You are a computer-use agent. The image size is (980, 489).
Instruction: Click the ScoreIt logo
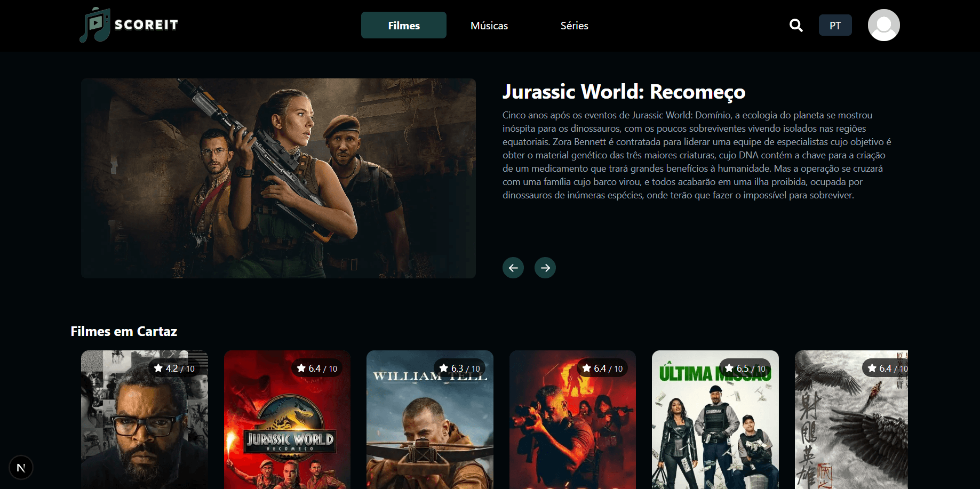(x=129, y=25)
